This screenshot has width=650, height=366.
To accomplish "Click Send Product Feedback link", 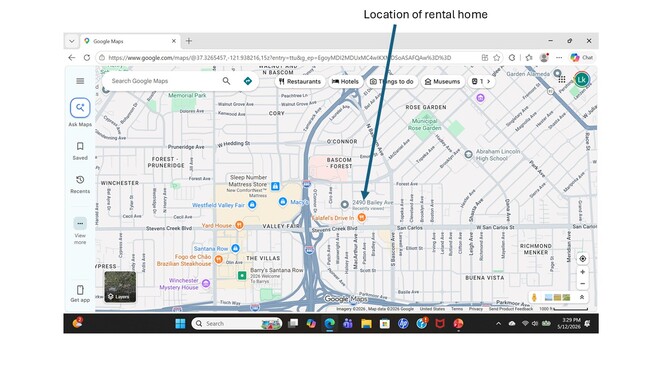I will click(511, 309).
